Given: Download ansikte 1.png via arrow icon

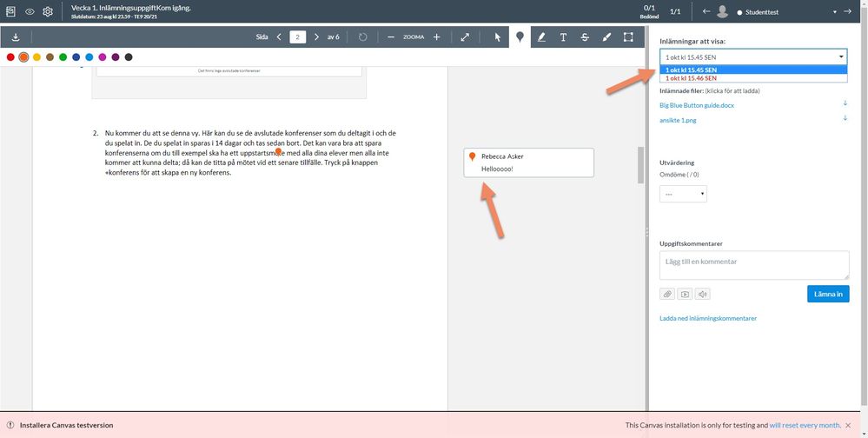Looking at the screenshot, I should coord(845,118).
